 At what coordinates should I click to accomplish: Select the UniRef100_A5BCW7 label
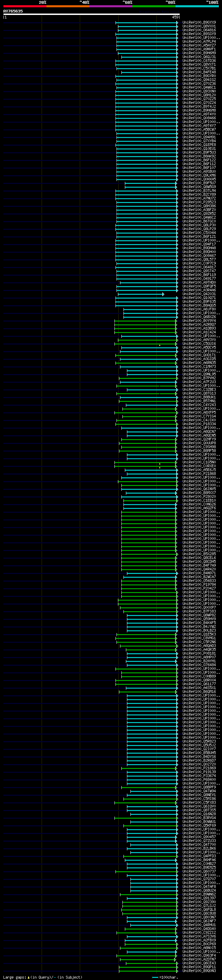point(199,129)
